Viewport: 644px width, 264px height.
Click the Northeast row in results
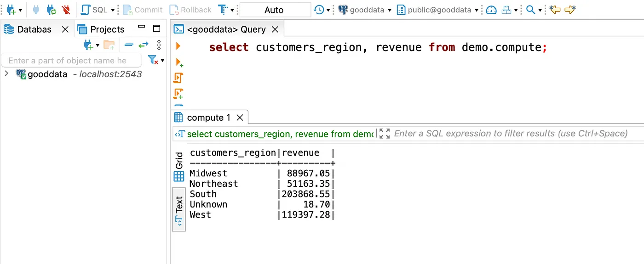point(262,184)
